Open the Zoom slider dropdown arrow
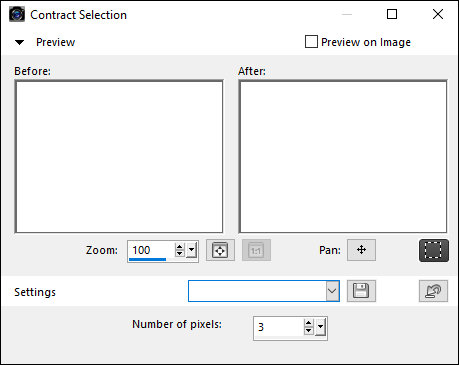This screenshot has width=459, height=365. [192, 250]
